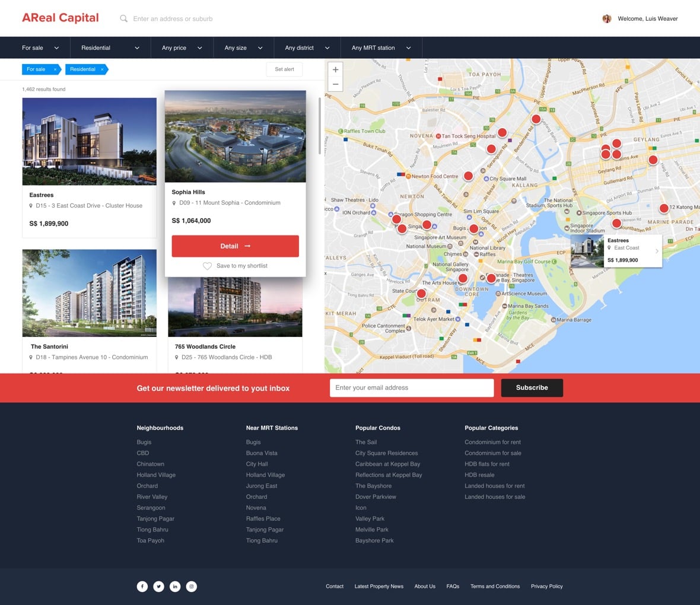This screenshot has height=605, width=700.
Task: Open the Any price dropdown
Action: 182,48
